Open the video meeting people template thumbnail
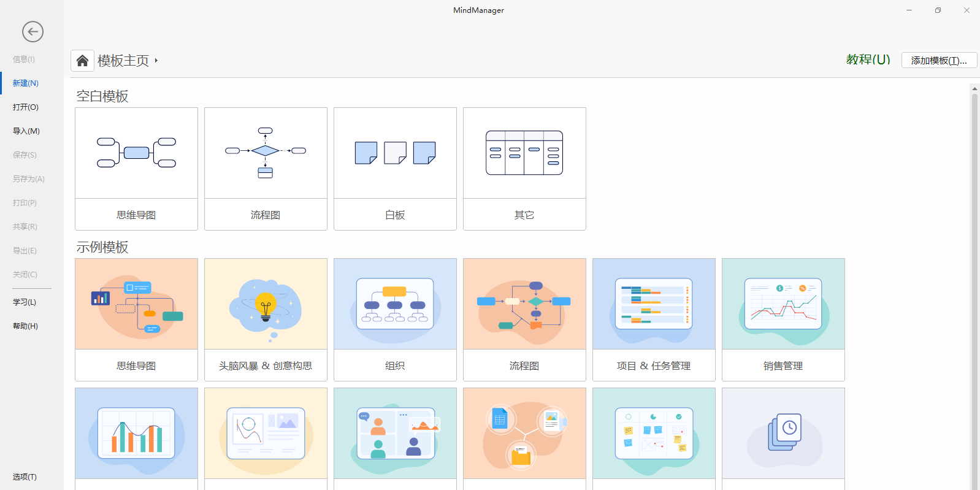Image resolution: width=980 pixels, height=490 pixels. pyautogui.click(x=395, y=434)
